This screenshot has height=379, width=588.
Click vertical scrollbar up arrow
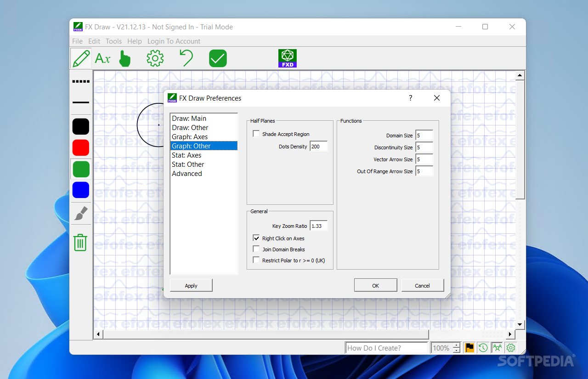[x=520, y=75]
